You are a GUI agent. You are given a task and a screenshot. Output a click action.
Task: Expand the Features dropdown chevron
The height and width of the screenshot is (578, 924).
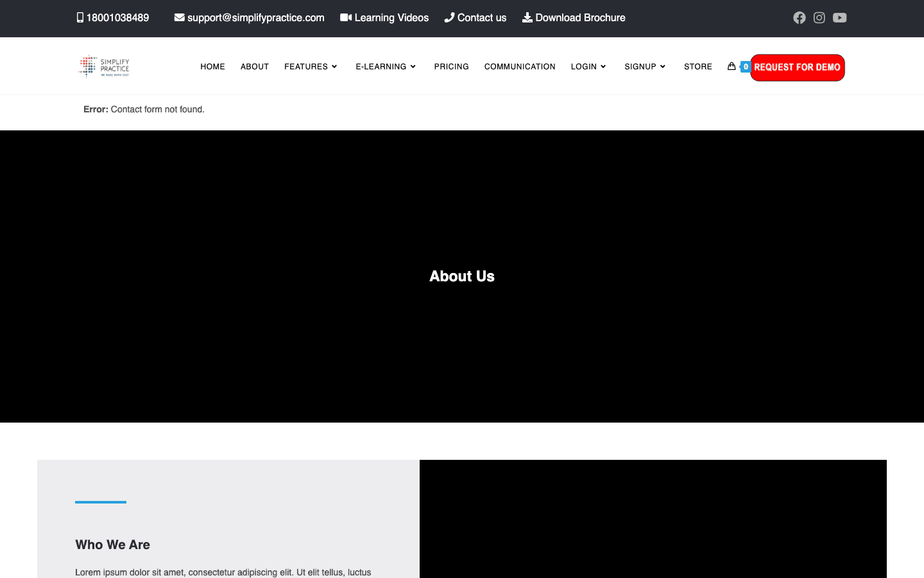point(334,67)
